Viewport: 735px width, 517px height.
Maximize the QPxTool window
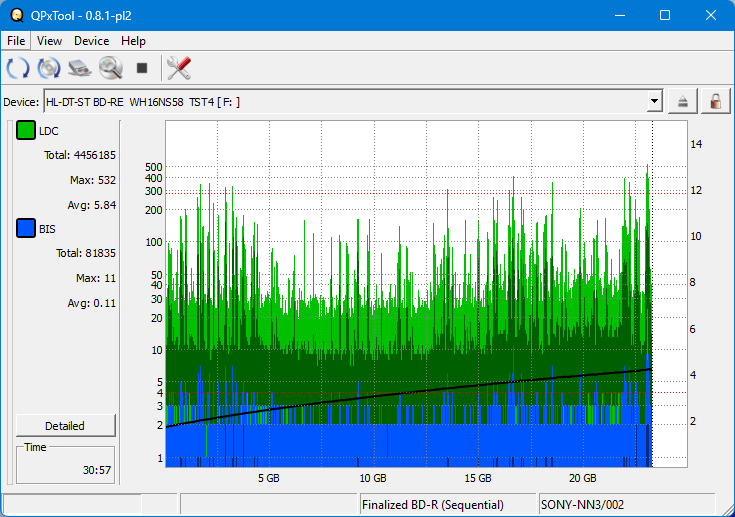(x=665, y=15)
